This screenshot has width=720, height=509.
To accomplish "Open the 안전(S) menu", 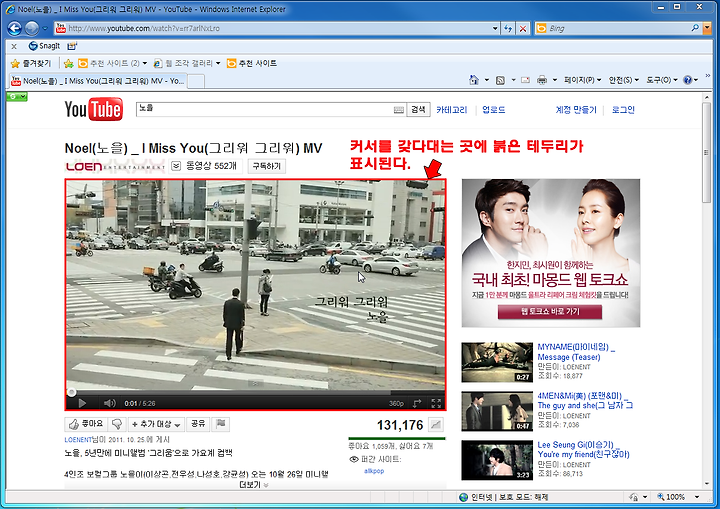I will [623, 80].
